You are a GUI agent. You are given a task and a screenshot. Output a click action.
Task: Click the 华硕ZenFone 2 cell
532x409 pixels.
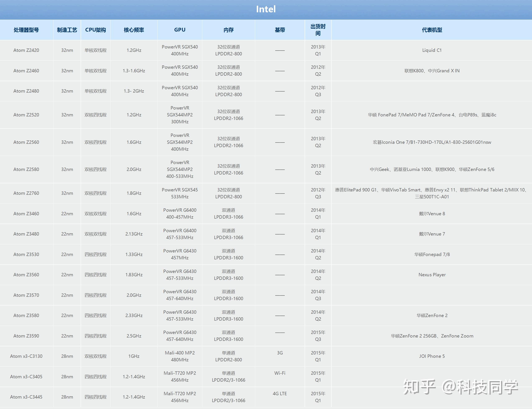click(x=432, y=316)
